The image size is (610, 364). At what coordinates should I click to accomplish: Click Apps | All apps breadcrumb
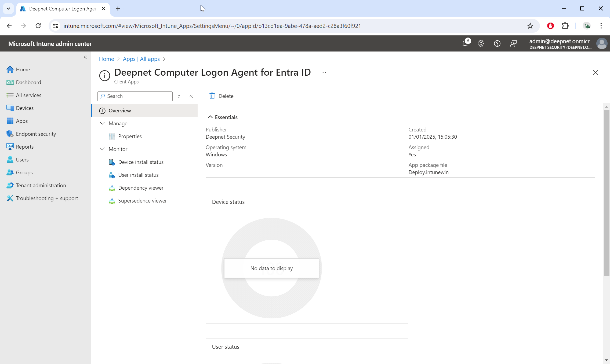click(141, 59)
